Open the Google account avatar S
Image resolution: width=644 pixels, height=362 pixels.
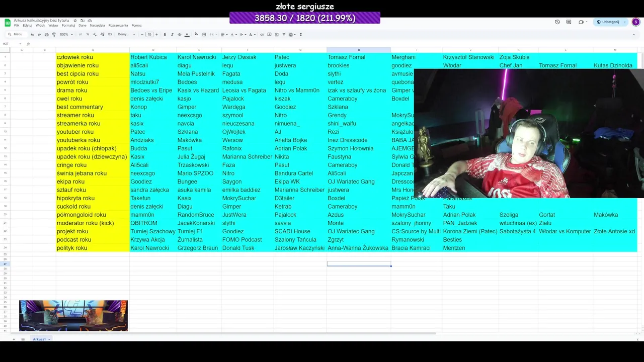click(636, 22)
